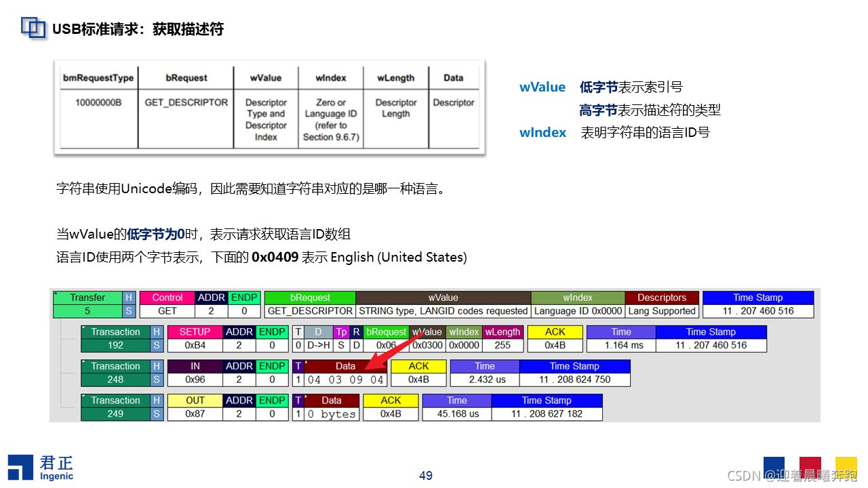Click the '0 bytes' data cell
The image size is (868, 488).
tap(332, 413)
